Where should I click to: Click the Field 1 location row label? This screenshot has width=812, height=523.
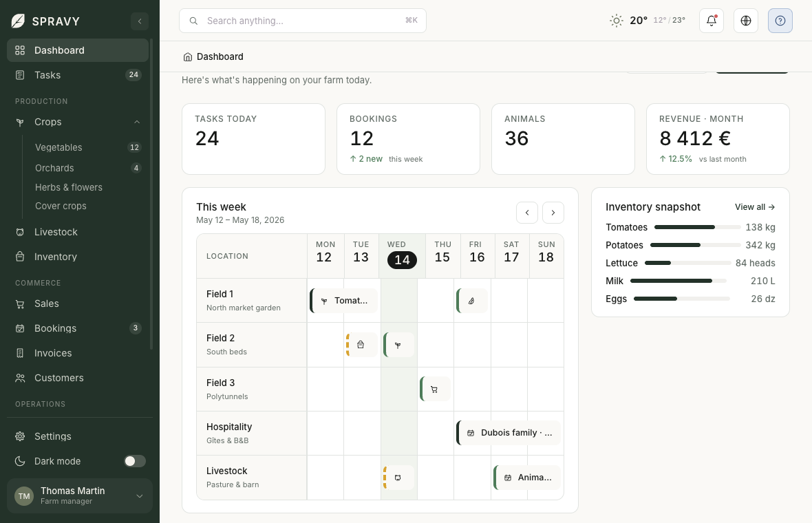[x=252, y=300]
